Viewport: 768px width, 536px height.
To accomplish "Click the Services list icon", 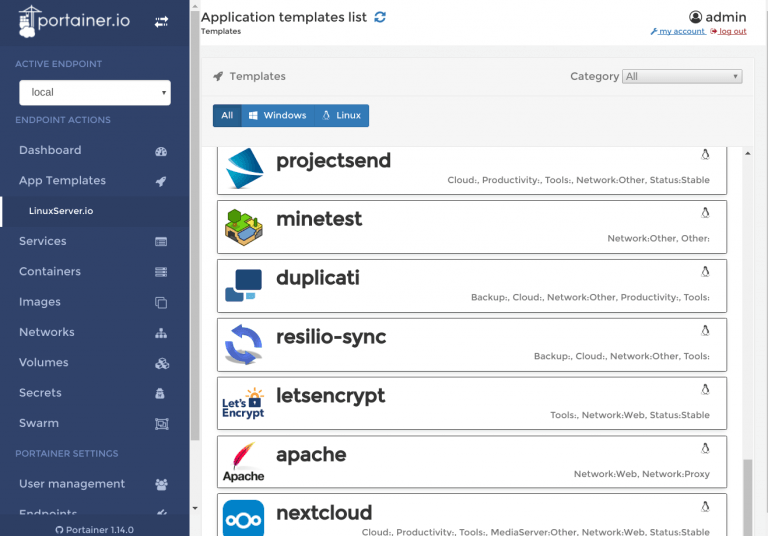I will click(x=161, y=242).
